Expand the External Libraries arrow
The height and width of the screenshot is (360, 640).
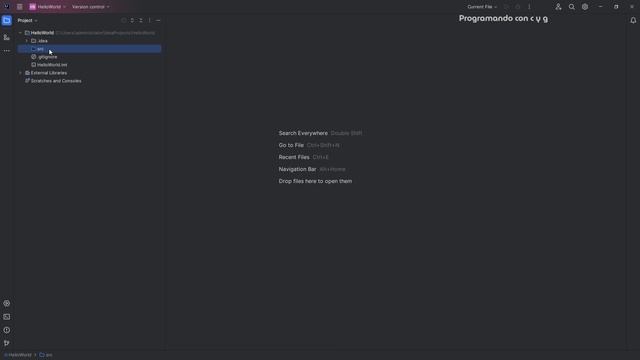[x=20, y=73]
